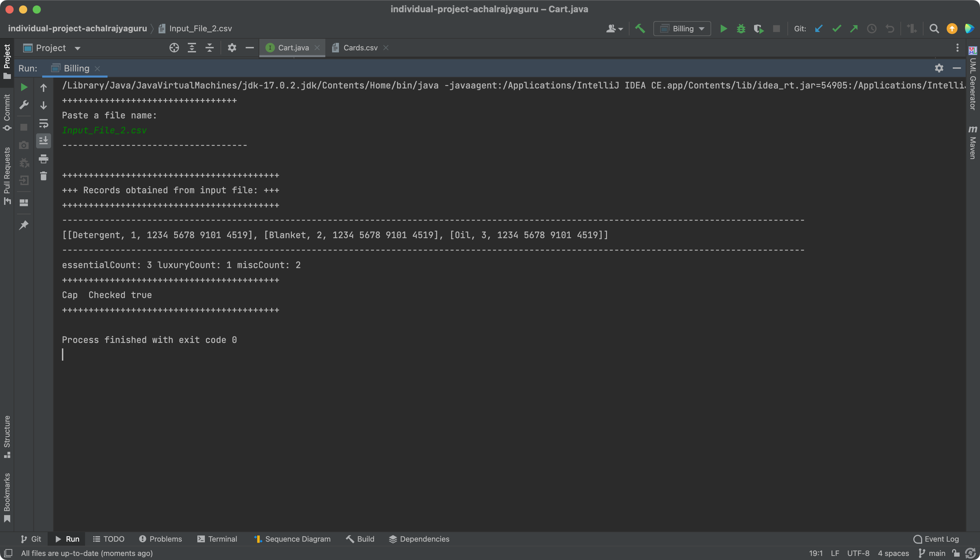Screen dimensions: 980x560
Task: Hide the Run tool window
Action: (x=957, y=68)
